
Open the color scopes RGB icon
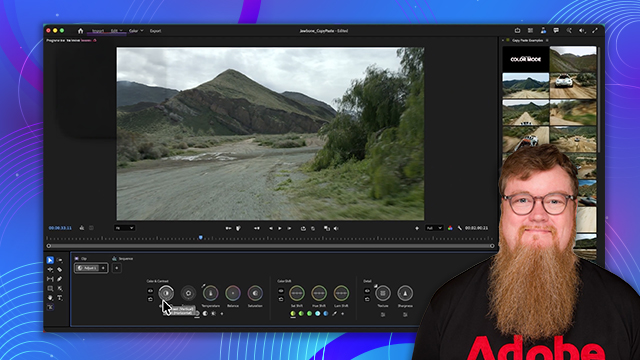pyautogui.click(x=450, y=229)
